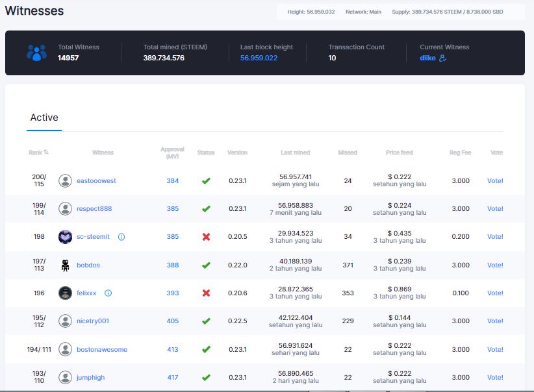Click the info icon next to sc-steemit
The image size is (534, 392).
pos(121,237)
